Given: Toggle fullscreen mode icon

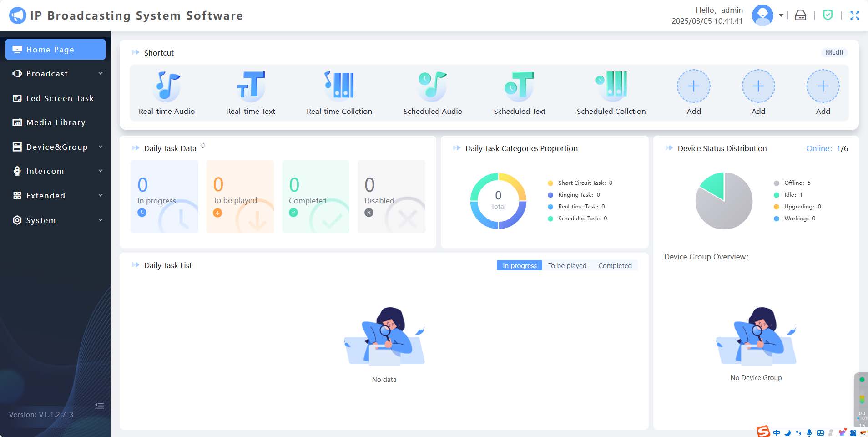Looking at the screenshot, I should (x=855, y=15).
